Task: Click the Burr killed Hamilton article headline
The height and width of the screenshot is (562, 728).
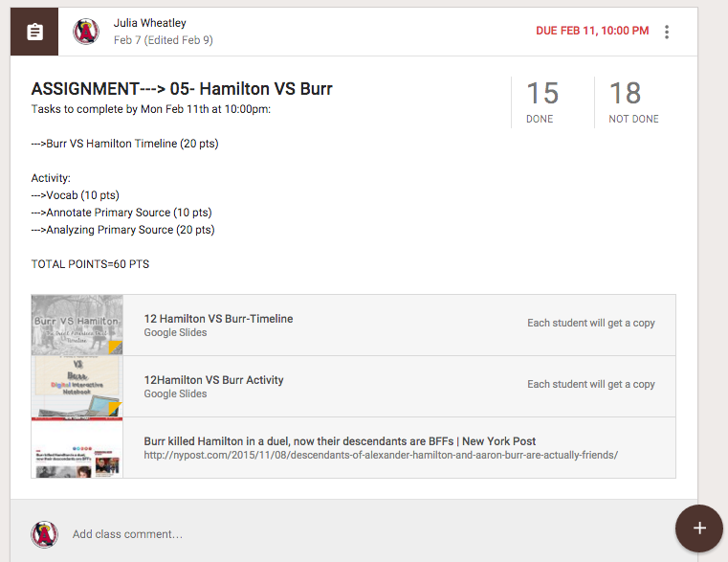Action: point(340,441)
